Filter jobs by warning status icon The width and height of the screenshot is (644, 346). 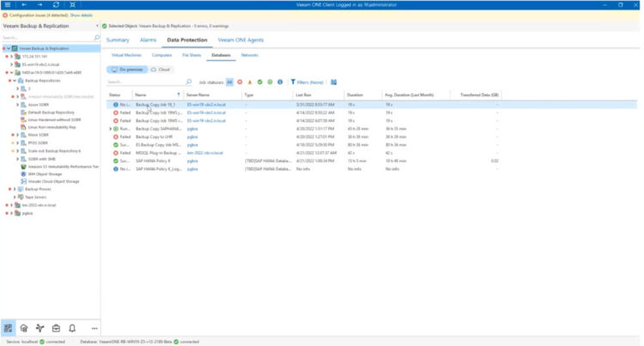click(250, 82)
